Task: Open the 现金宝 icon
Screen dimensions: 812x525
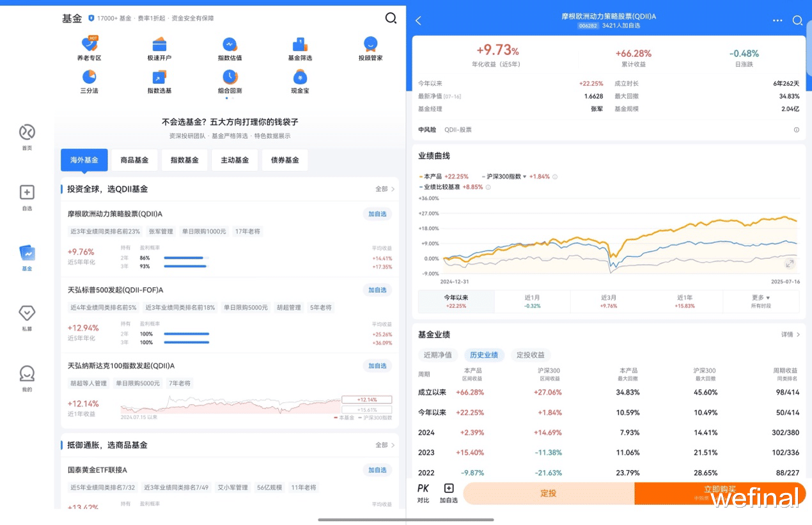Action: click(300, 81)
